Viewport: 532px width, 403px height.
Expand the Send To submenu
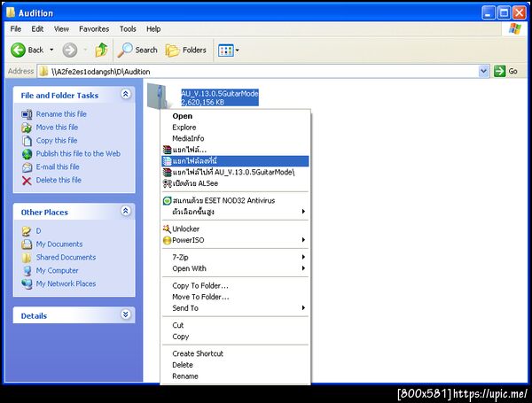tap(236, 308)
